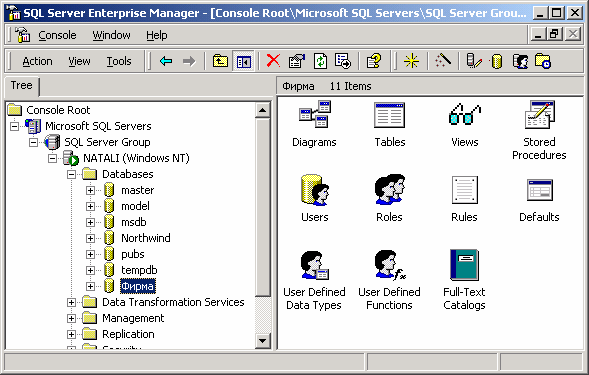The height and width of the screenshot is (375, 589).
Task: Click the Run a Wizard wand icon
Action: 443,60
